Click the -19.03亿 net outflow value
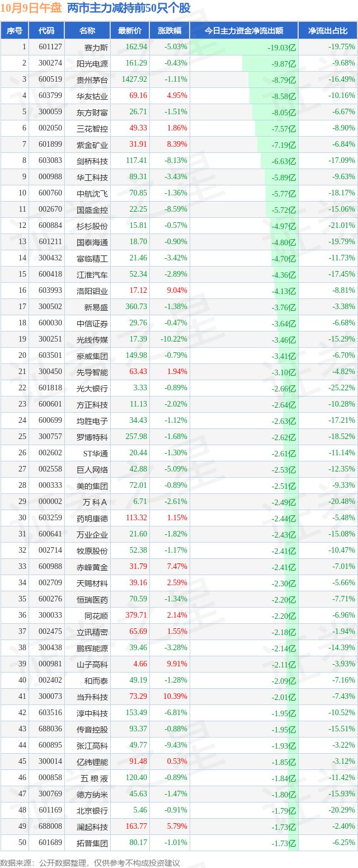 pos(281,48)
